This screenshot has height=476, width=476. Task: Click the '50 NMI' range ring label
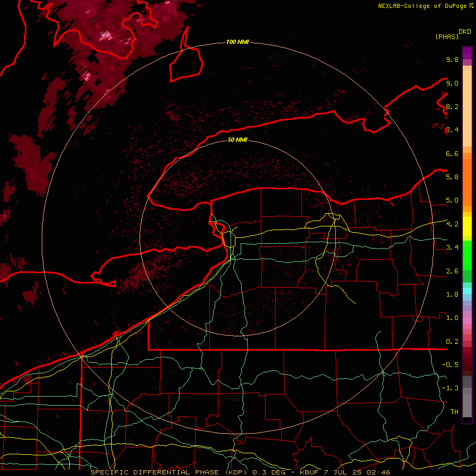[x=237, y=140]
